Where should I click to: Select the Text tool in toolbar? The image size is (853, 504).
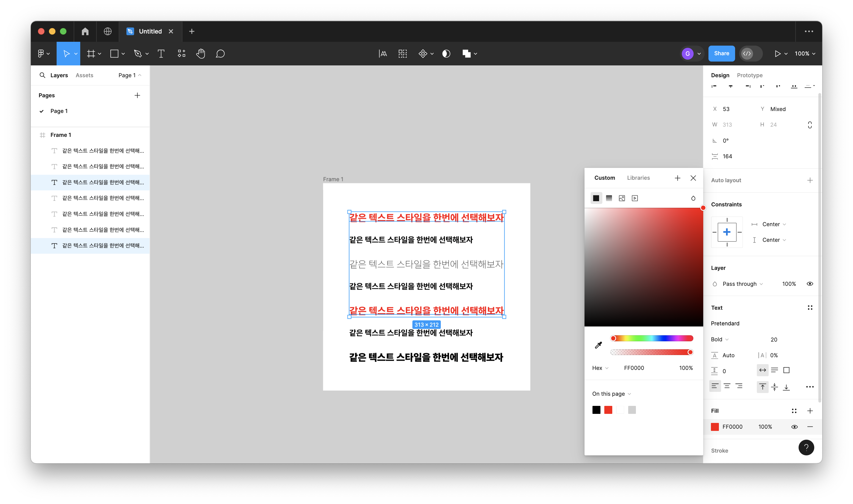point(161,54)
